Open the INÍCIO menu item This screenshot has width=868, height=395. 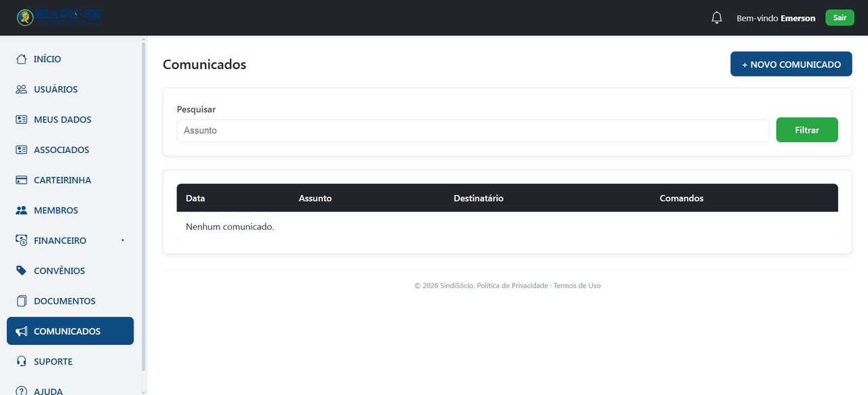pos(71,59)
